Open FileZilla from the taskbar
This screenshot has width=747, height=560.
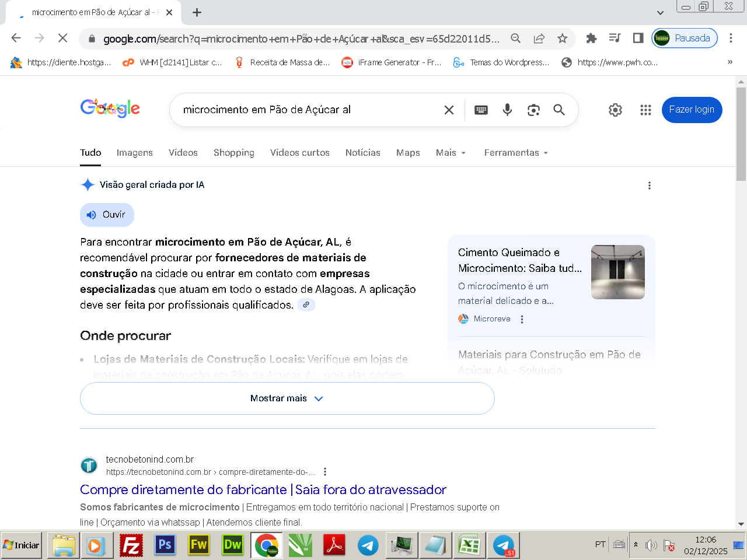pyautogui.click(x=131, y=545)
